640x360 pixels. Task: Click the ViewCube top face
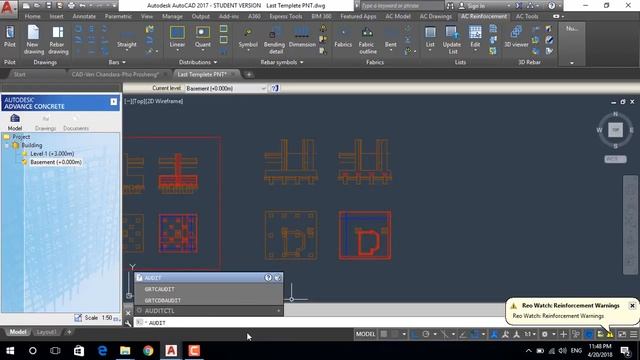coord(616,130)
